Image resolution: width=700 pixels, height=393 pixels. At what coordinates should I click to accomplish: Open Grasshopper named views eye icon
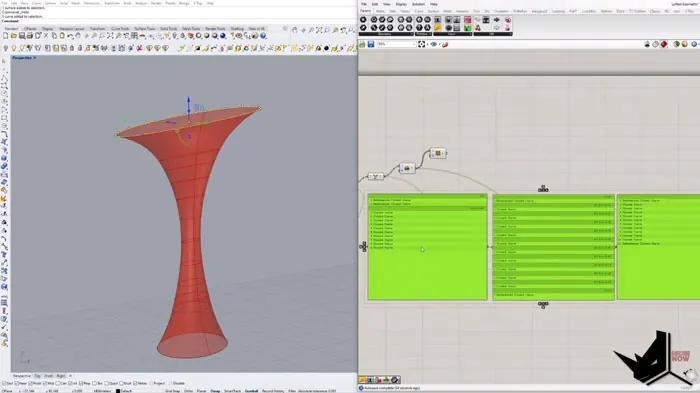433,44
